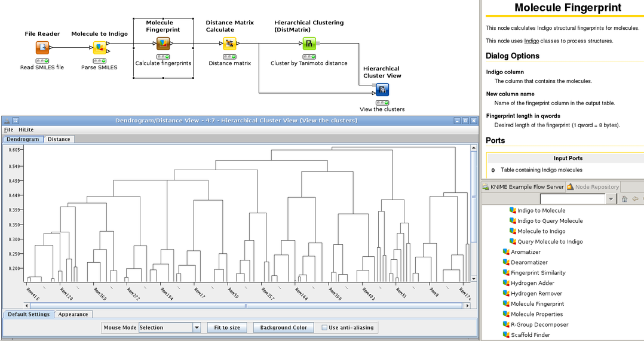The width and height of the screenshot is (644, 341).
Task: Switch to the Distance tab
Action: pyautogui.click(x=59, y=139)
